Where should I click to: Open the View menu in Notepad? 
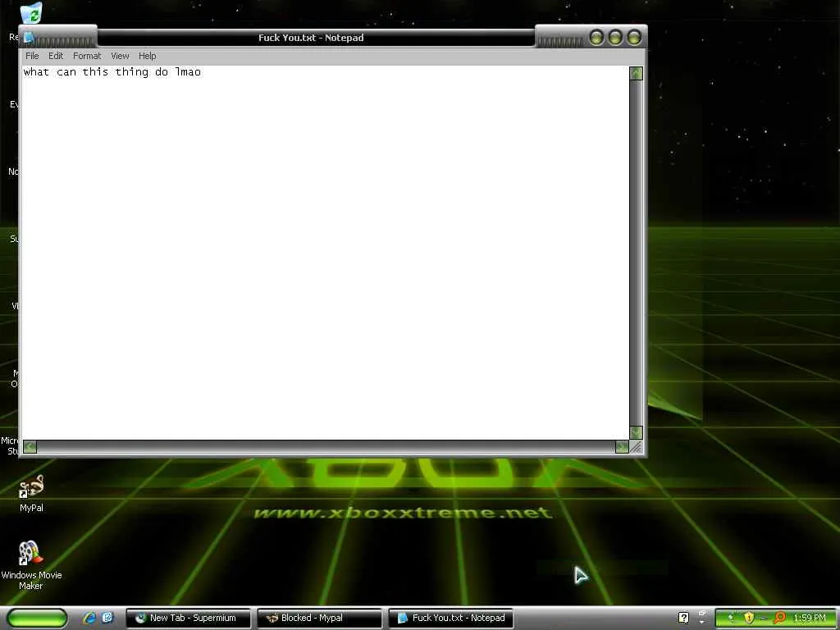(x=120, y=56)
